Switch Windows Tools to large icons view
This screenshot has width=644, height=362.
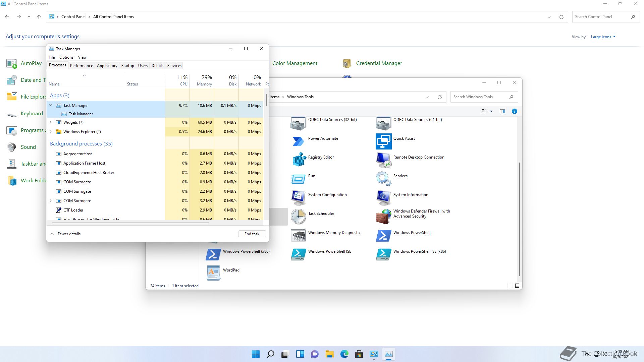coord(517,286)
